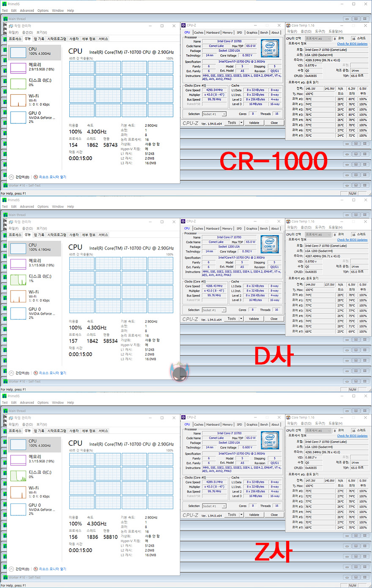
Task: Switch to About tab in CR-1000 CPU-Z
Action: point(275,33)
